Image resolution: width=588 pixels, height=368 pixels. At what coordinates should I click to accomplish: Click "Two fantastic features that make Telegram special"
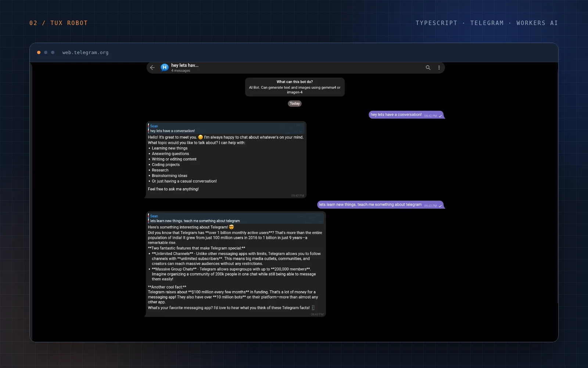(x=197, y=248)
